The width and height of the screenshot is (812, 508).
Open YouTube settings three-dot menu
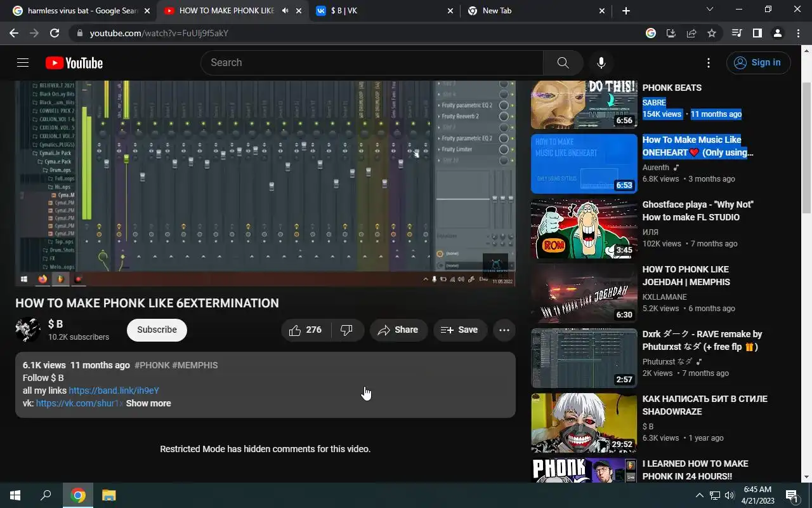[709, 63]
